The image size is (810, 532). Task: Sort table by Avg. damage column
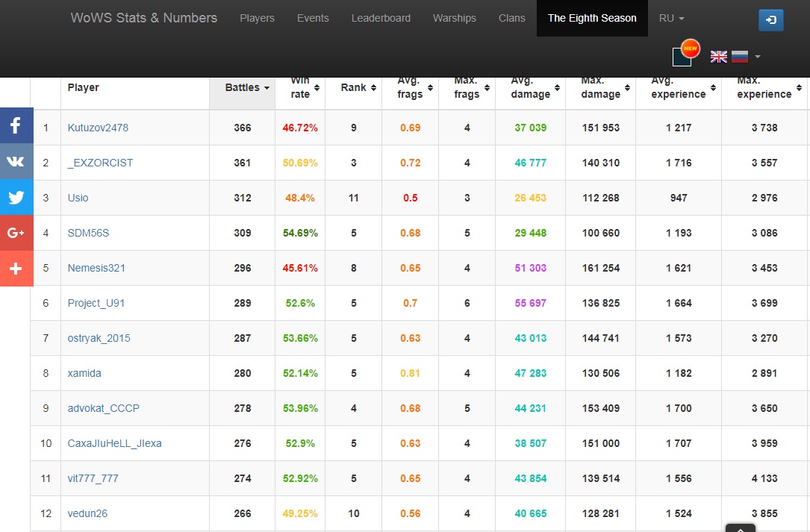click(x=530, y=88)
